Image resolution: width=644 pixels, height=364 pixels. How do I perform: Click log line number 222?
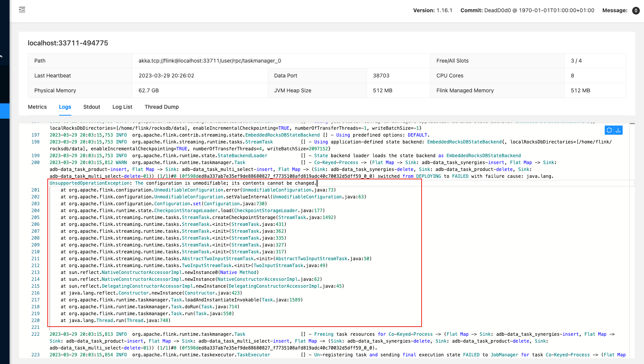[35, 334]
